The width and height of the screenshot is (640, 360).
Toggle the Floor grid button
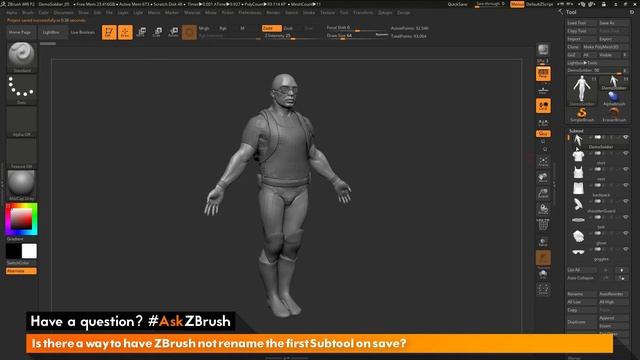coord(543,90)
